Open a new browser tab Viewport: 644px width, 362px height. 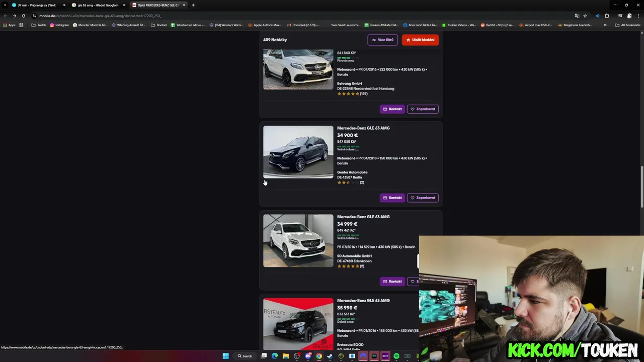click(x=193, y=5)
